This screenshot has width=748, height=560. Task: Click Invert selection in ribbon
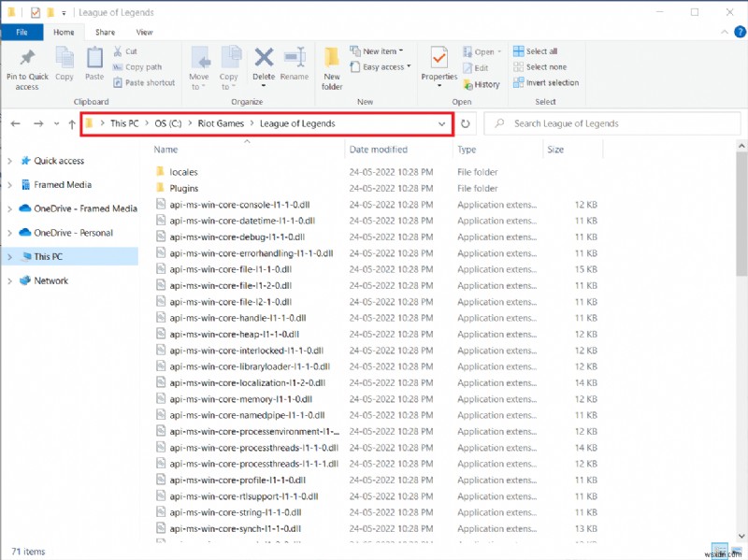[546, 82]
